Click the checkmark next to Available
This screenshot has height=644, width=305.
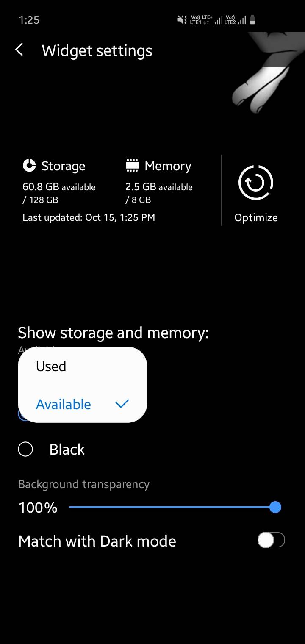(122, 404)
